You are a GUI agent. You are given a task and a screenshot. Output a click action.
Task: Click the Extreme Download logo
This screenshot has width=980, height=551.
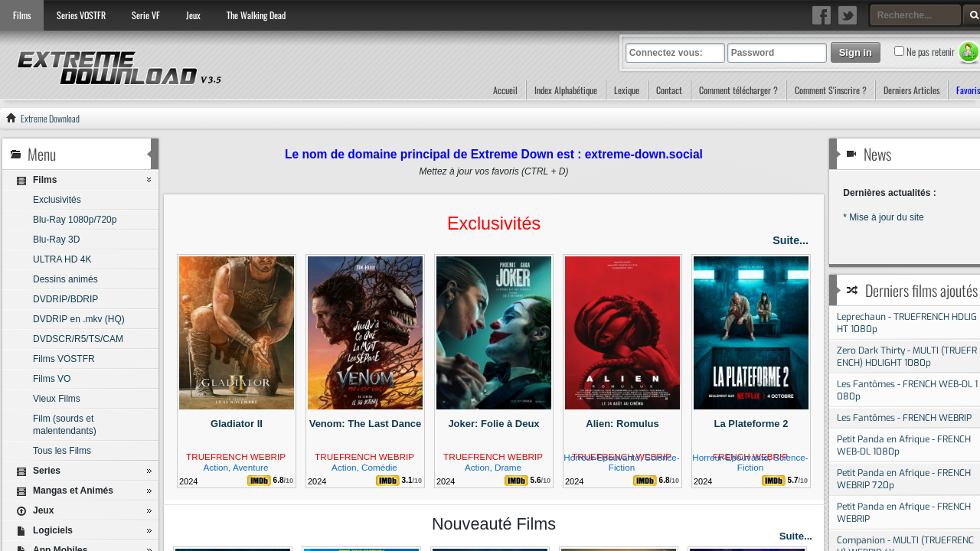point(119,68)
